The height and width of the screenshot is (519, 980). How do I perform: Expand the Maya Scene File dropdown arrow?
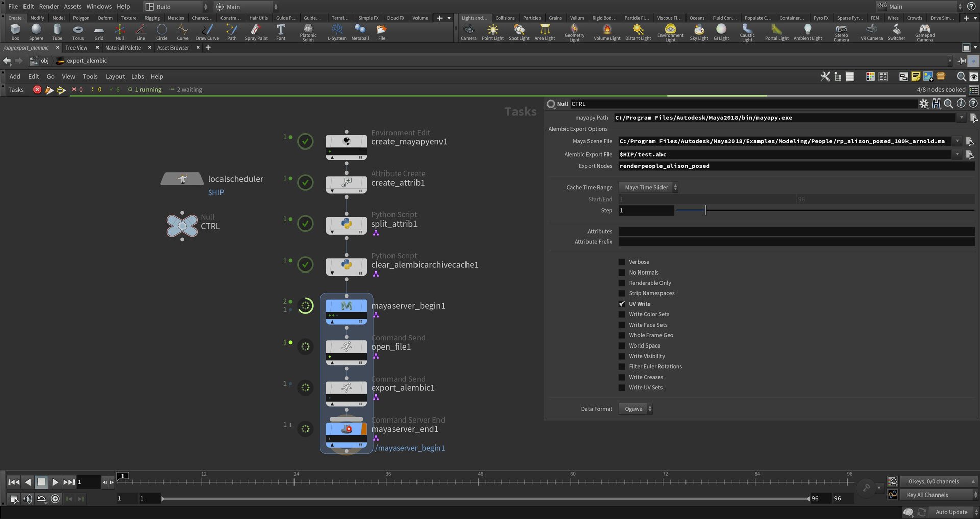[957, 141]
